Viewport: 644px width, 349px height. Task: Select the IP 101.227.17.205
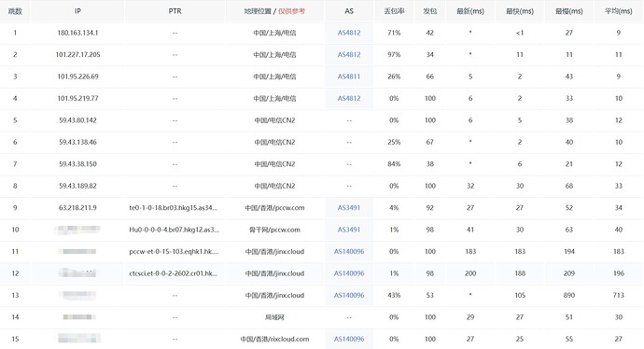[77, 55]
